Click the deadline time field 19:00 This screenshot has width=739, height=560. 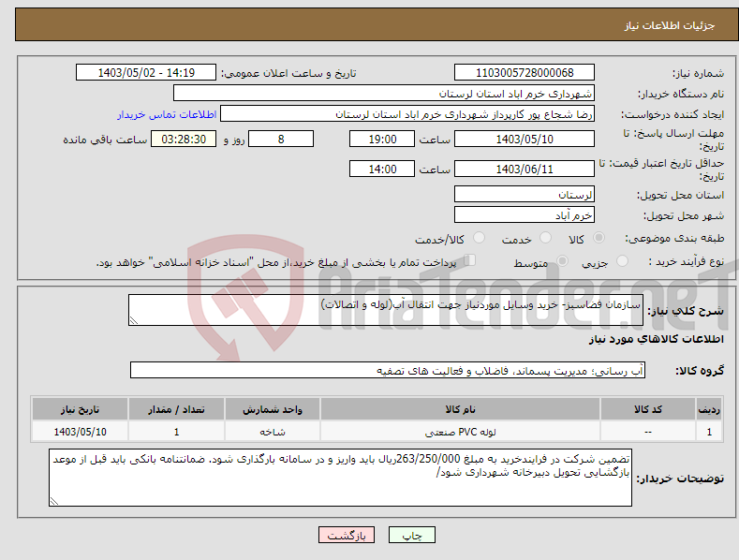pos(382,139)
